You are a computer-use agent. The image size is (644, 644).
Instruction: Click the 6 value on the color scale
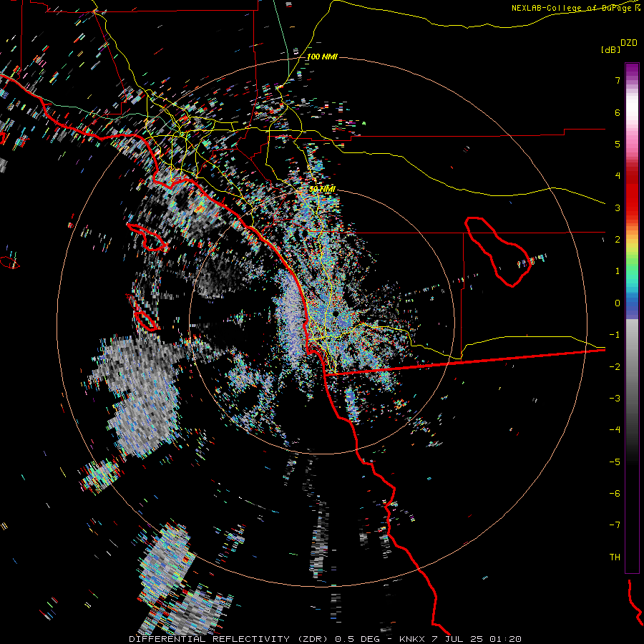tap(618, 112)
